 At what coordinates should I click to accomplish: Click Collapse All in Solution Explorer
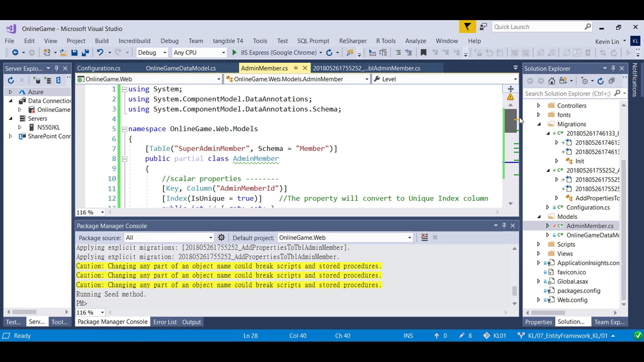pos(612,81)
